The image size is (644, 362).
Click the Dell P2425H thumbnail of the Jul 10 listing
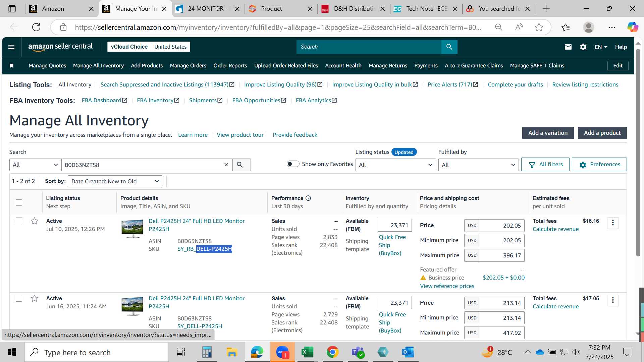tap(132, 229)
